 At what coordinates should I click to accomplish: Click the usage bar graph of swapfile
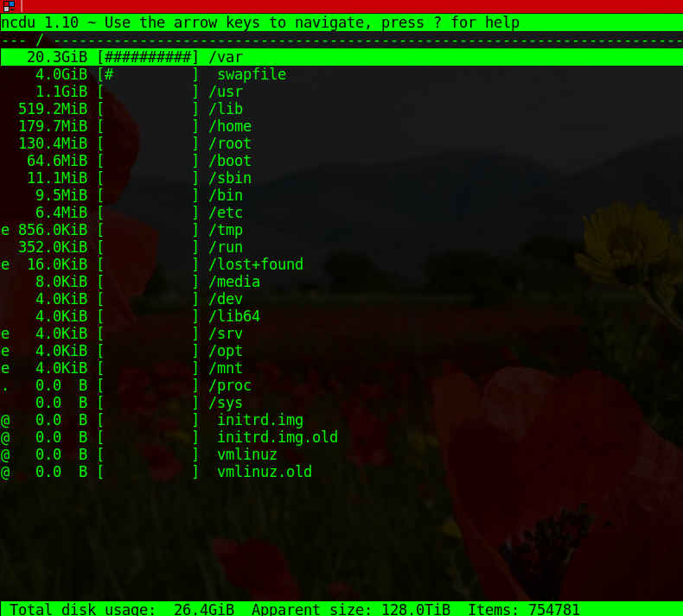coord(148,74)
